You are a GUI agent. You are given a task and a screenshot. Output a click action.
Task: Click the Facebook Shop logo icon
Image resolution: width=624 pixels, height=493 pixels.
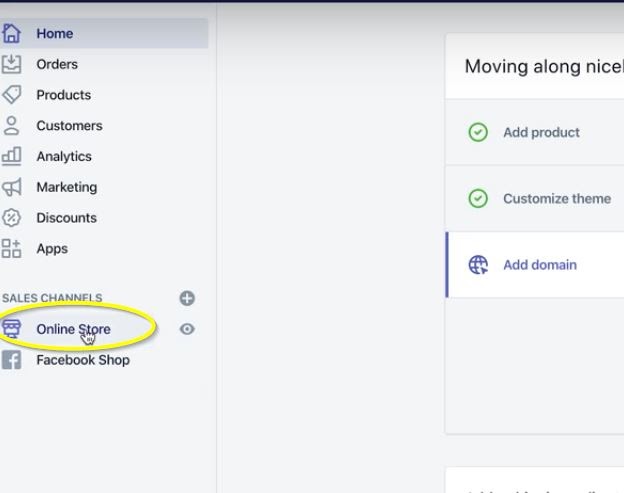(12, 360)
